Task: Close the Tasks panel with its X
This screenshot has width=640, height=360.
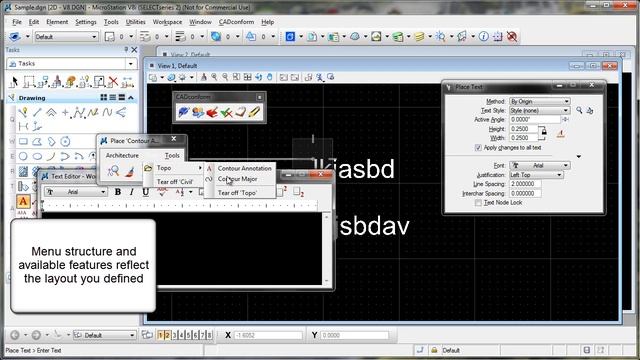Action: pos(134,50)
